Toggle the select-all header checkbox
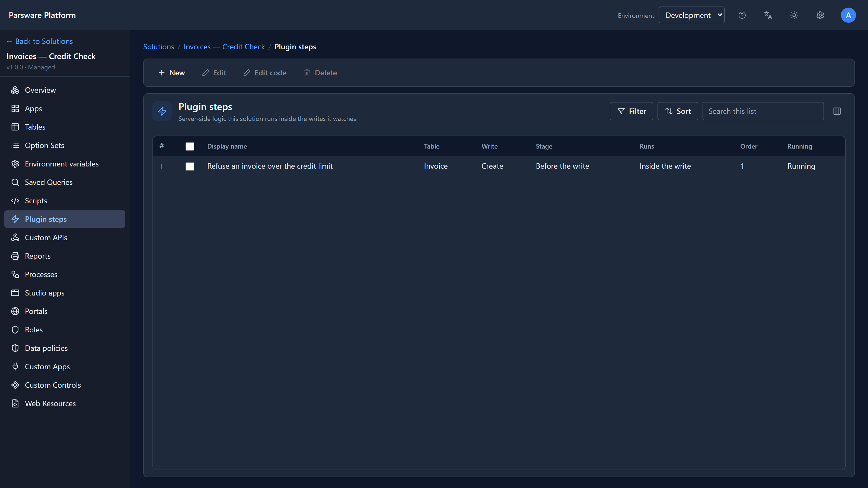The height and width of the screenshot is (488, 868). (x=190, y=146)
